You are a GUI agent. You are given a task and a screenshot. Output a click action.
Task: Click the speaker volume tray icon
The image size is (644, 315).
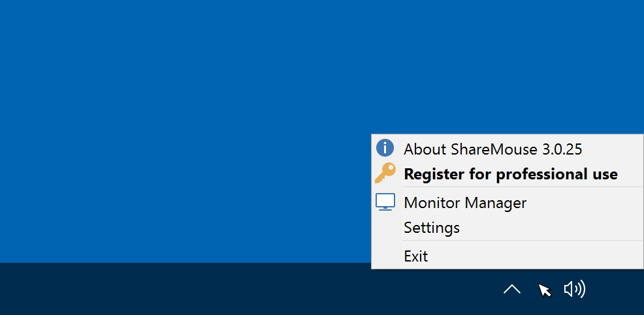coord(575,290)
